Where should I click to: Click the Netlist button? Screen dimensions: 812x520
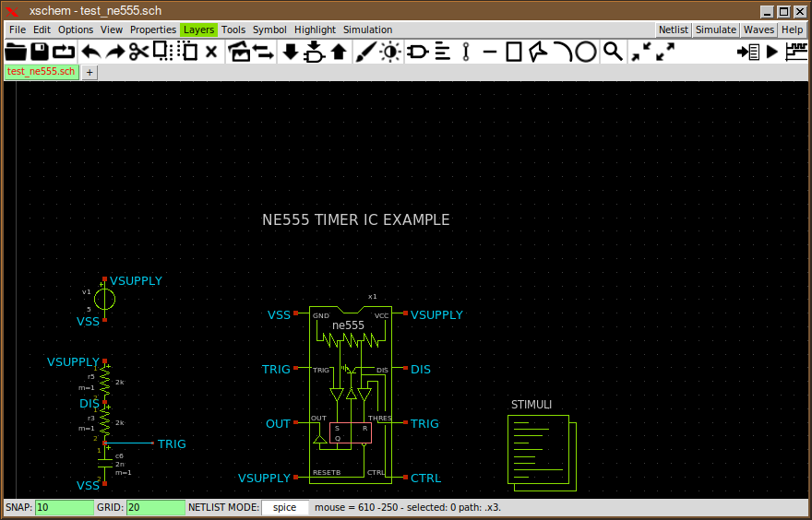[673, 30]
